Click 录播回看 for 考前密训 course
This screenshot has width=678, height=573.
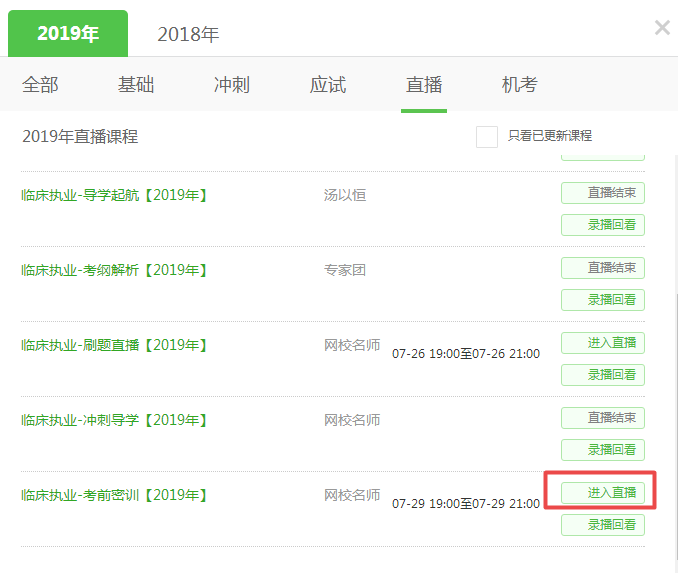point(603,525)
